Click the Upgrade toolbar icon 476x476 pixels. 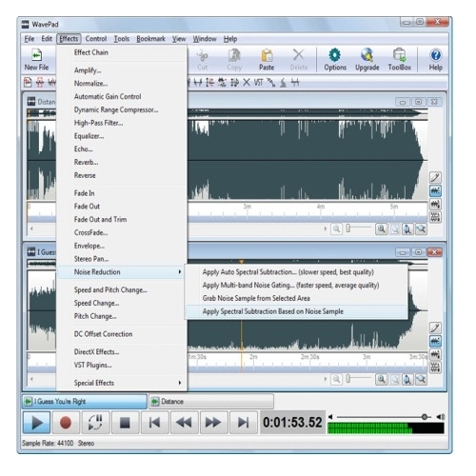367,60
